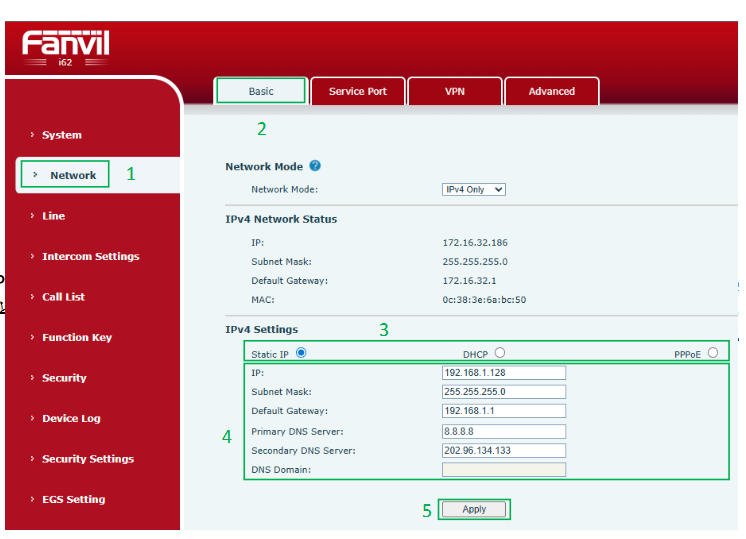Open Intercom Settings in the sidebar
746x539 pixels.
pos(90,256)
